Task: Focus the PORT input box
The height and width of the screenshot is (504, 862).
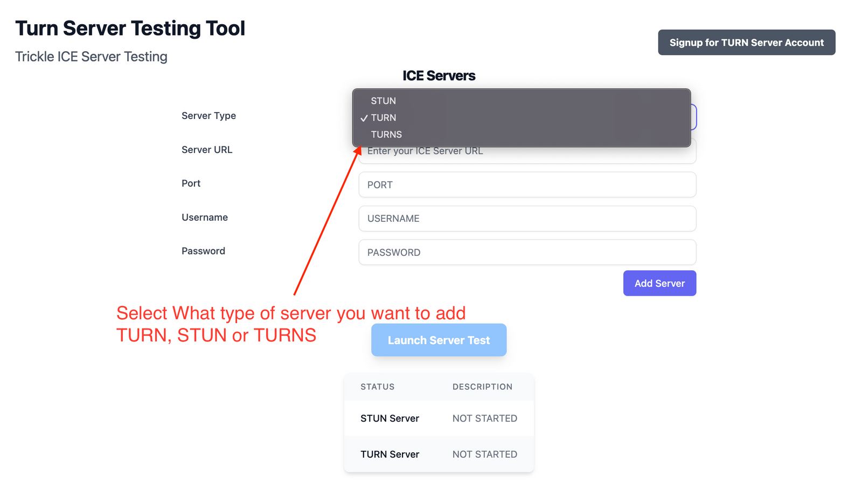Action: (x=527, y=185)
